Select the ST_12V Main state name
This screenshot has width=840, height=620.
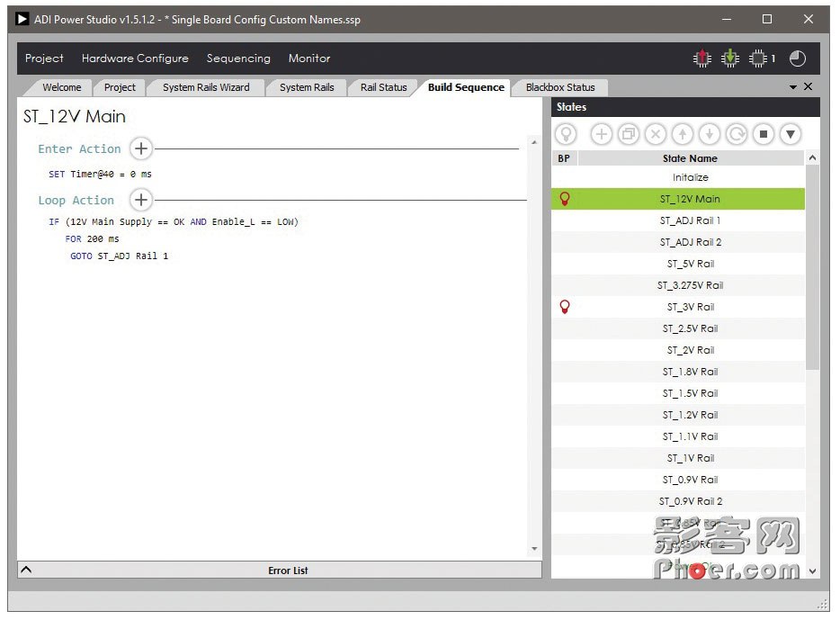click(x=690, y=199)
